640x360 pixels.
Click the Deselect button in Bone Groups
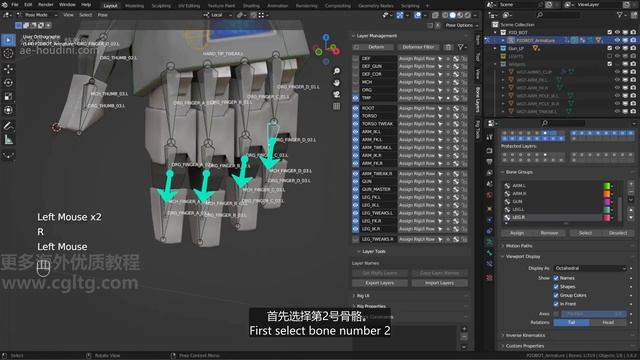tap(618, 233)
